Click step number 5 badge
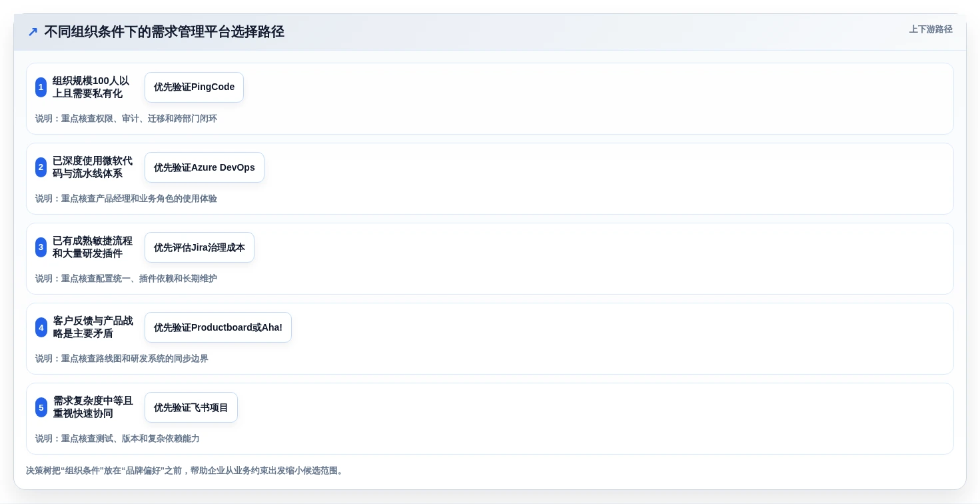 pyautogui.click(x=41, y=407)
